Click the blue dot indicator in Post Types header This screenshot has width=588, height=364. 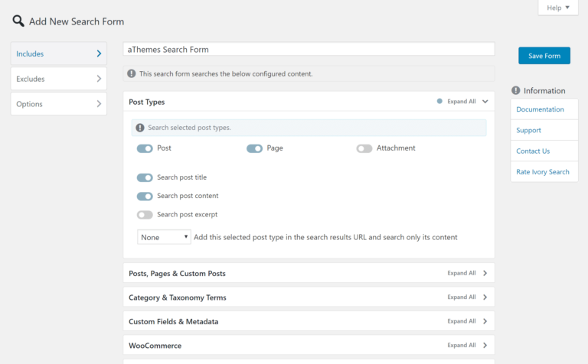click(x=439, y=101)
